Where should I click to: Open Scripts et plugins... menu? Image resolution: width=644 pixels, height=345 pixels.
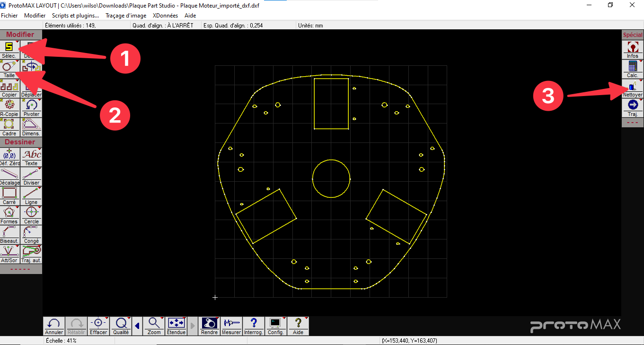point(76,16)
